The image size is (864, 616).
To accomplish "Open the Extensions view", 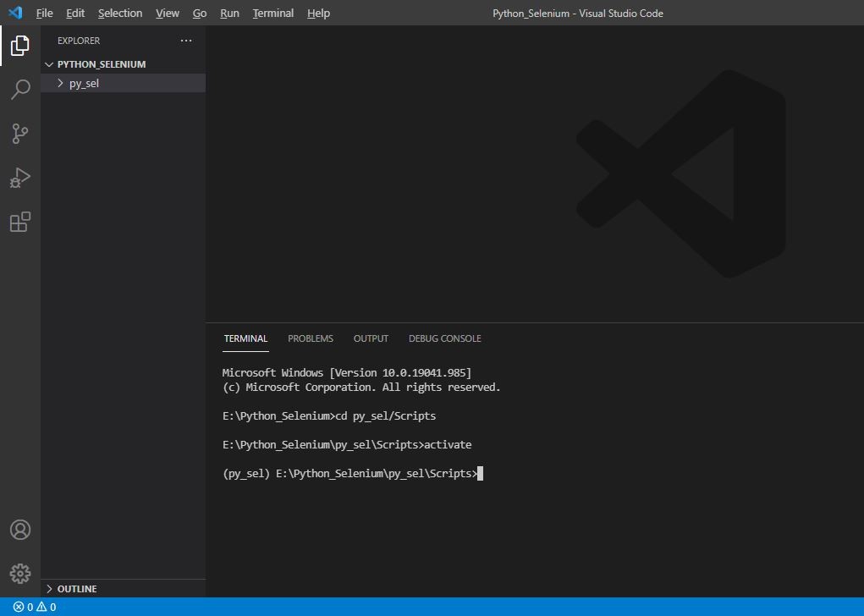I will (20, 222).
